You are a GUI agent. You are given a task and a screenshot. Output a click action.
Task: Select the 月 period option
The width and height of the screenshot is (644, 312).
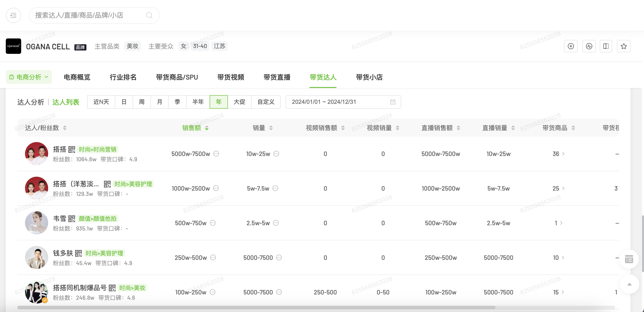160,102
